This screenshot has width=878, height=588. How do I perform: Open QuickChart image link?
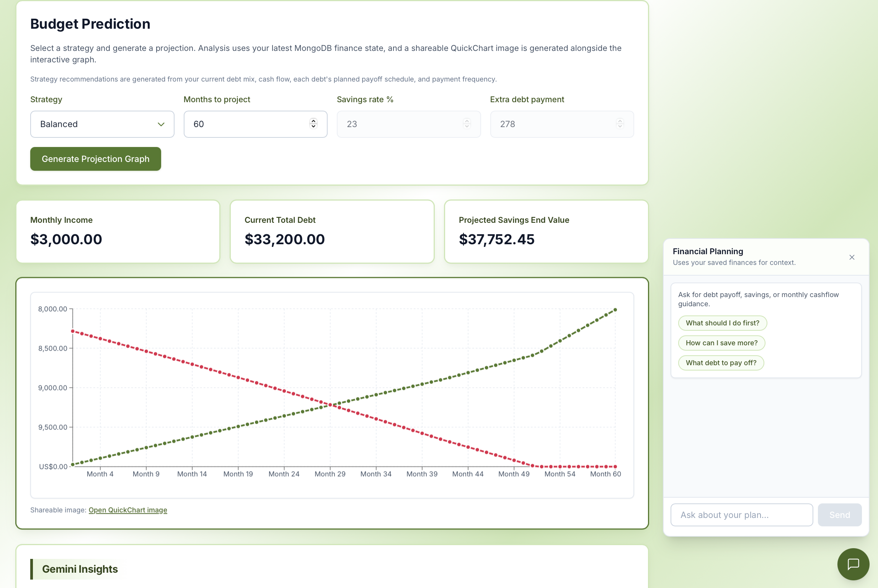(128, 510)
